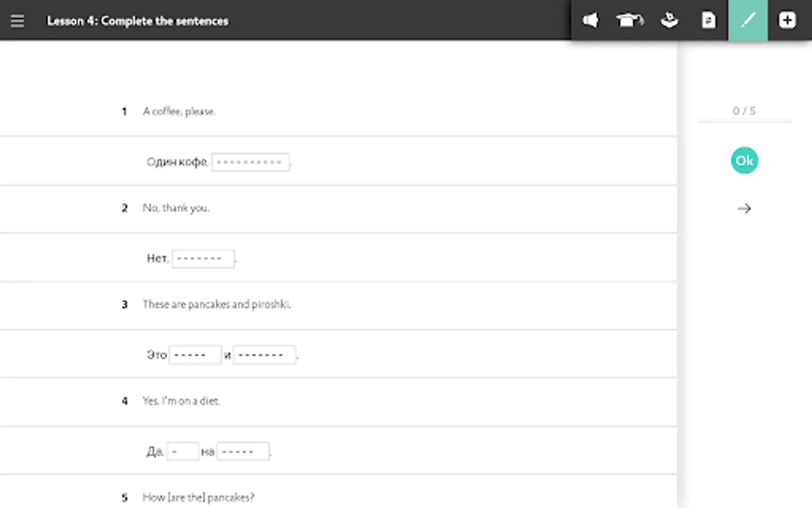Click the blank after Нет
The image size is (812, 508).
coord(203,259)
